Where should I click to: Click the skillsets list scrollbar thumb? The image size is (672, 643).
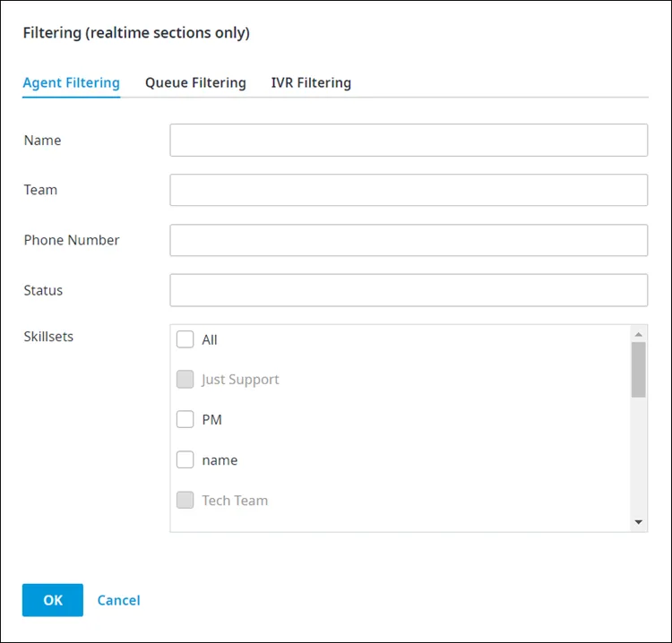pos(639,370)
